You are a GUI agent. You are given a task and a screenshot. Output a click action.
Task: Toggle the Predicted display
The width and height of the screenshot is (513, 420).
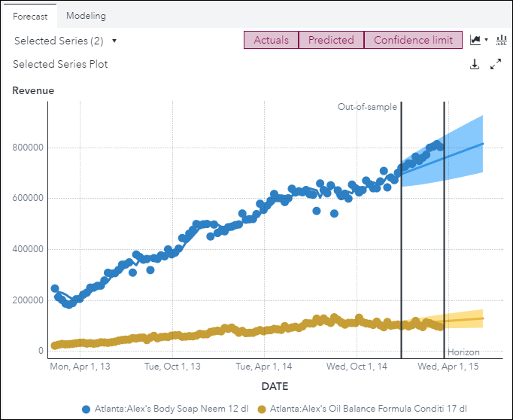[331, 41]
